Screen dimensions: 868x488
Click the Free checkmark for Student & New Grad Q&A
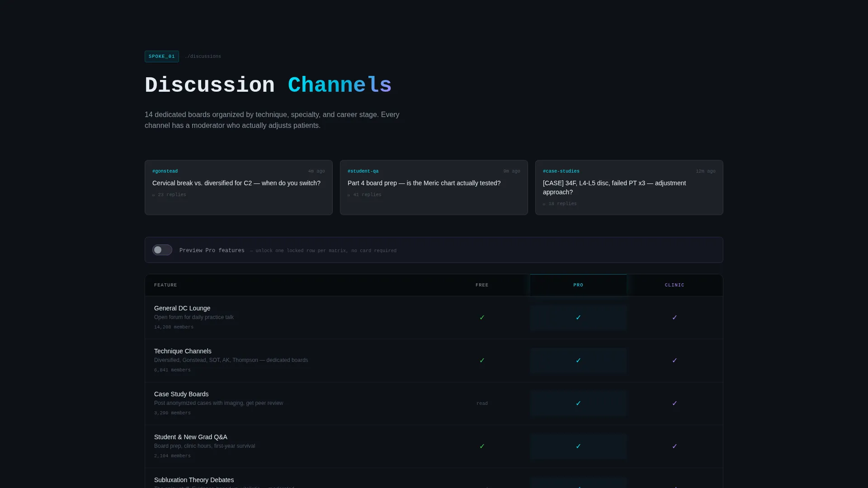[x=482, y=446]
